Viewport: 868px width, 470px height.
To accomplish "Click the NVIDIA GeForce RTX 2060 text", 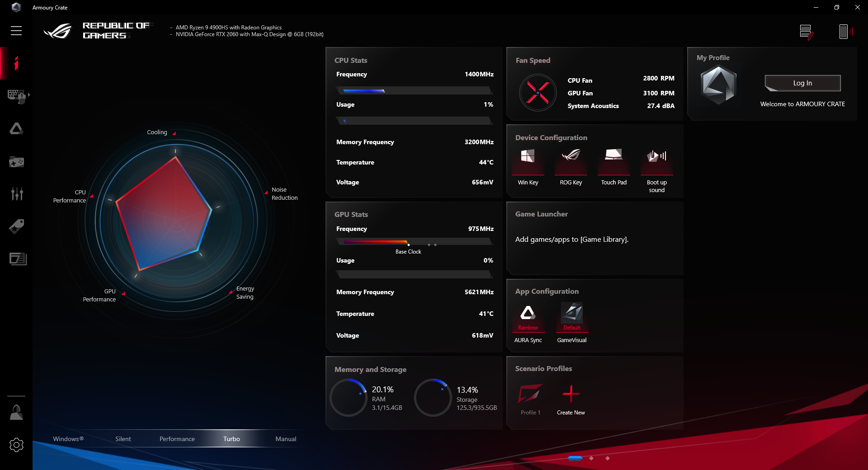I will pyautogui.click(x=250, y=34).
